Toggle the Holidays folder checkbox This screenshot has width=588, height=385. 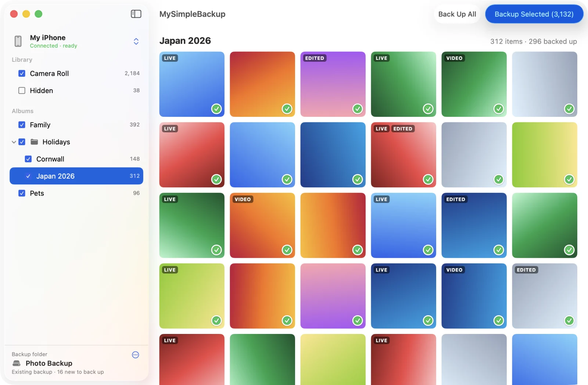tap(22, 142)
